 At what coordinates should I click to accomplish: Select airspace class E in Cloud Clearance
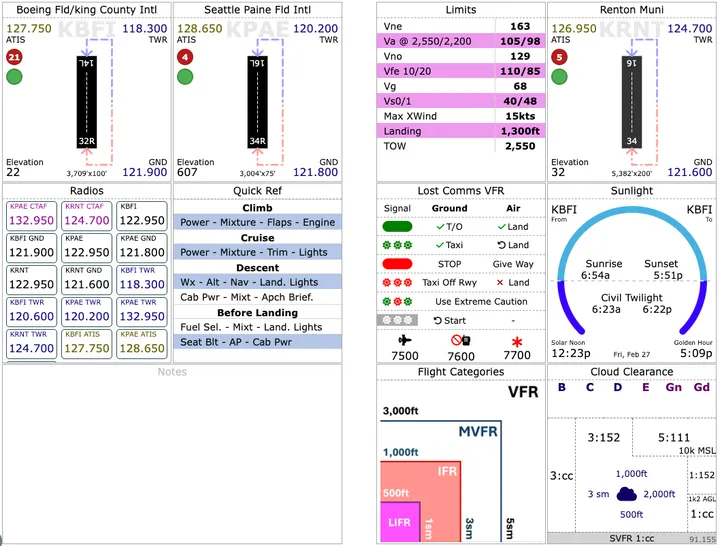645,388
